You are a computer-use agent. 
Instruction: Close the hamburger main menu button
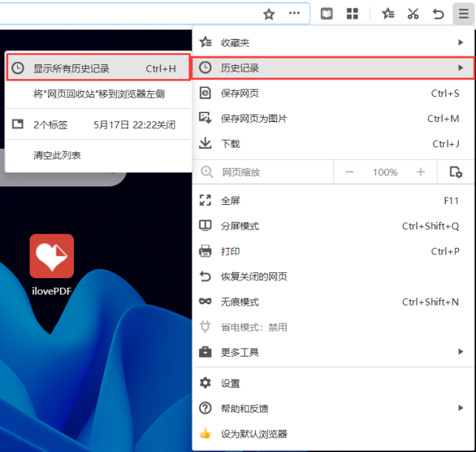463,13
